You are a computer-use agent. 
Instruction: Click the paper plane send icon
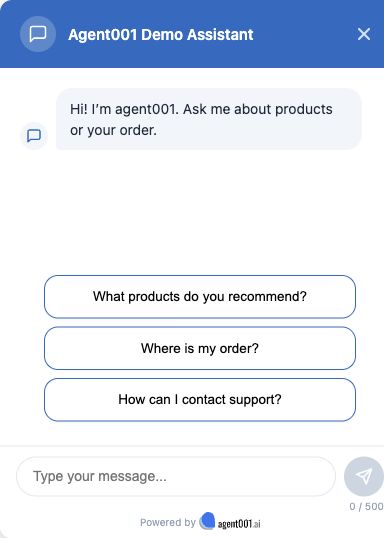pos(363,476)
